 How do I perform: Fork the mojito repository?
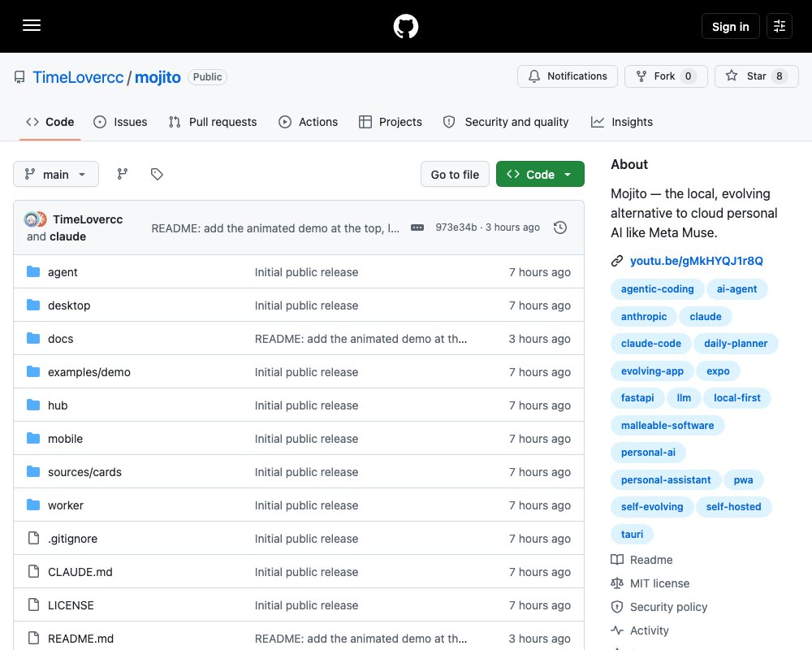(666, 76)
